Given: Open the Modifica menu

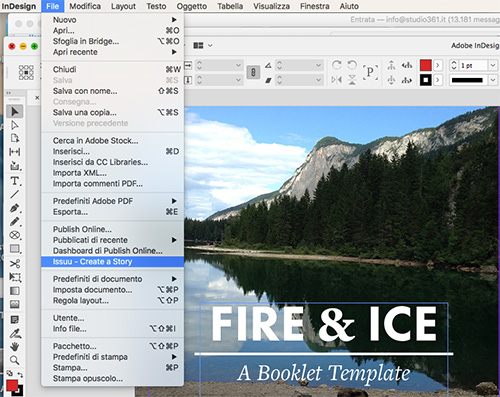Looking at the screenshot, I should tap(85, 6).
